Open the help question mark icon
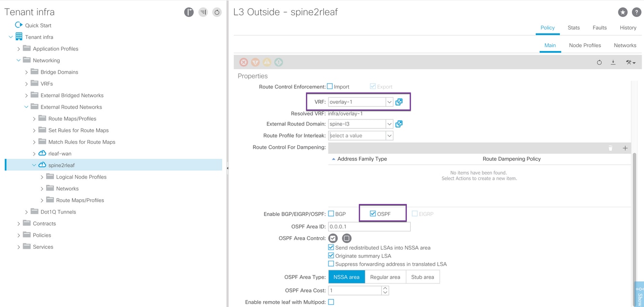This screenshot has height=307, width=644. click(x=635, y=13)
